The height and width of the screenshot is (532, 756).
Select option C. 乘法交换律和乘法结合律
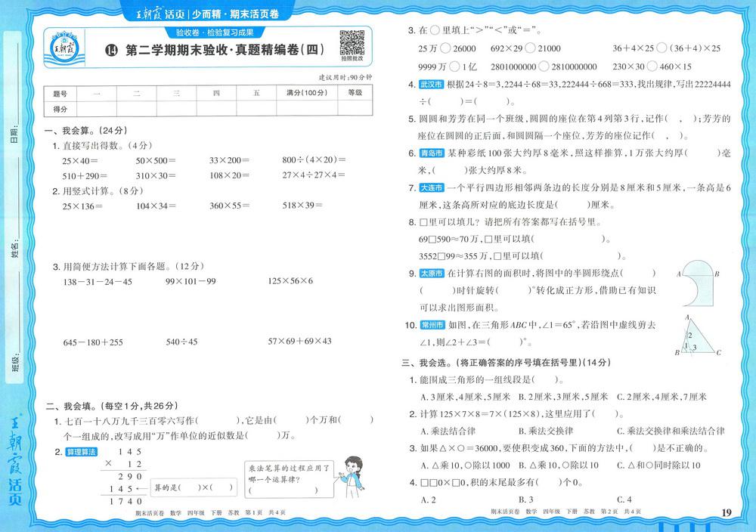click(671, 431)
